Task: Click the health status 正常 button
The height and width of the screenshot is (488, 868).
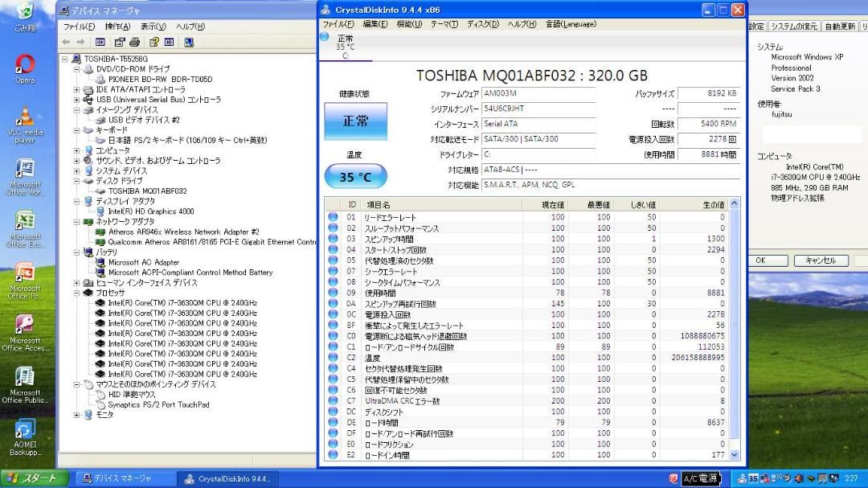Action: point(355,121)
